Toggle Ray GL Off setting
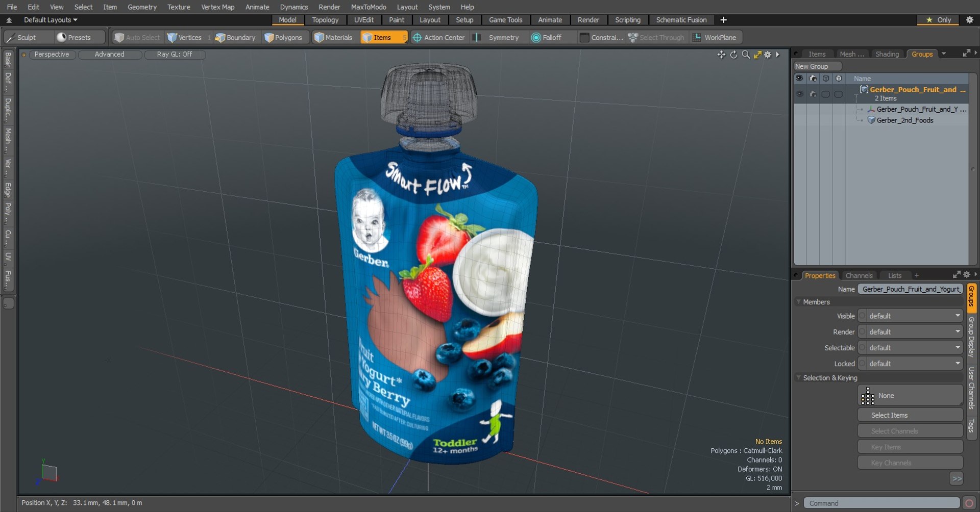 tap(175, 54)
